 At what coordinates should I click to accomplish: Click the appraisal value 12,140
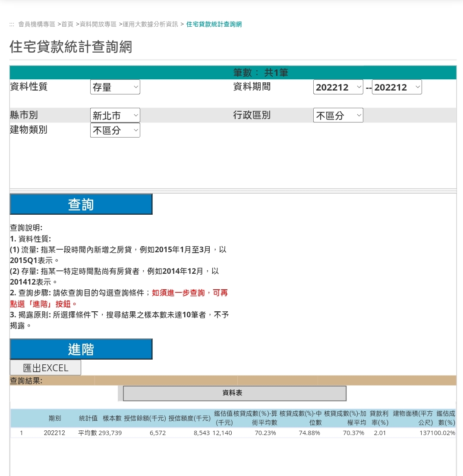coord(222,433)
